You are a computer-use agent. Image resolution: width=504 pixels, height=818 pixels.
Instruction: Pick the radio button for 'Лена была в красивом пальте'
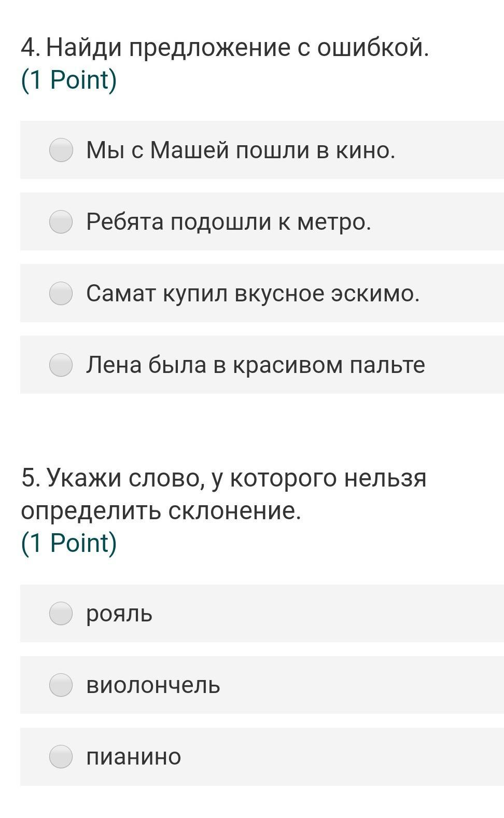click(61, 365)
